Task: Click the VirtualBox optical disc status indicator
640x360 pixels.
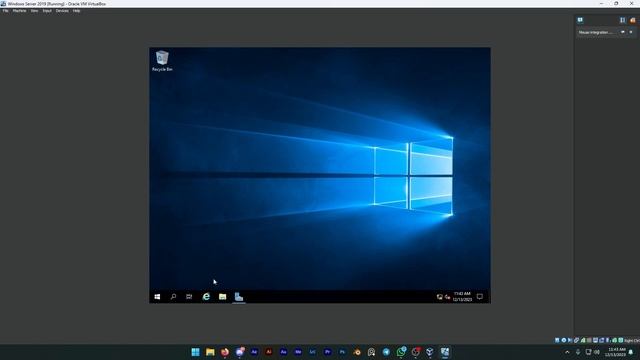Action: tap(564, 340)
